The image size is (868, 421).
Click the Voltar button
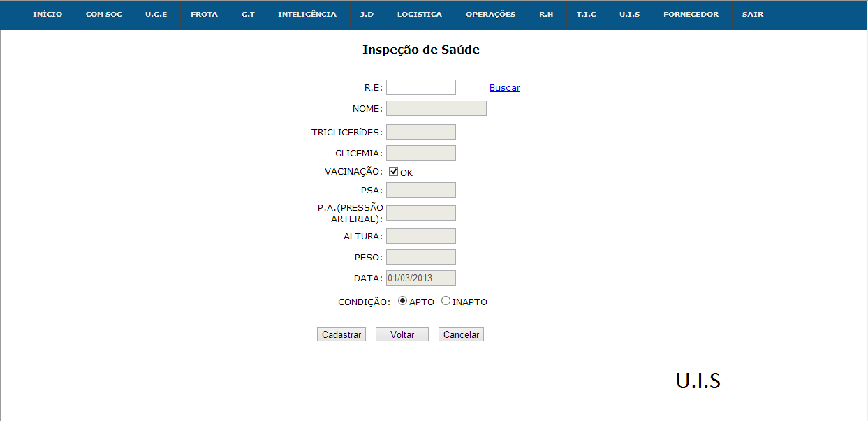click(402, 335)
